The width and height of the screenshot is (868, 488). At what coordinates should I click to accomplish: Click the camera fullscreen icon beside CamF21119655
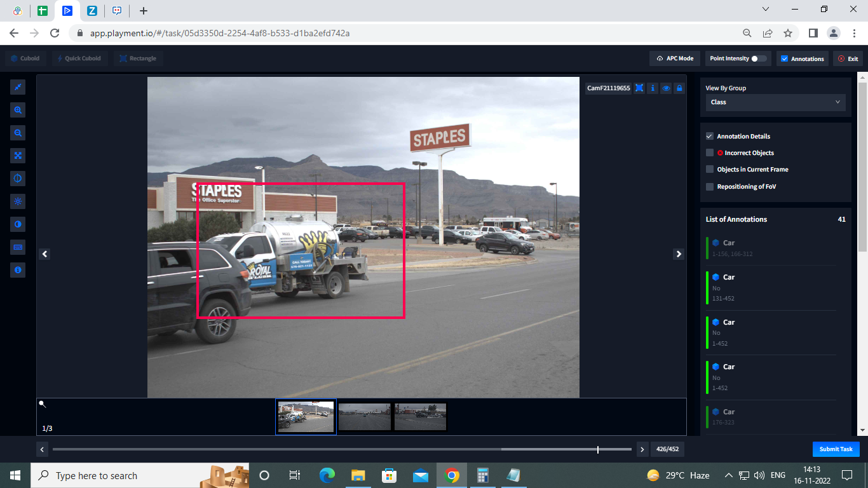tap(639, 88)
